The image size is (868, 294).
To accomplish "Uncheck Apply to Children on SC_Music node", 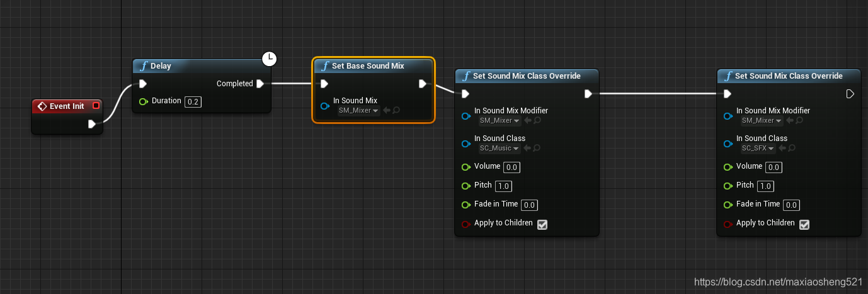I will (x=542, y=224).
